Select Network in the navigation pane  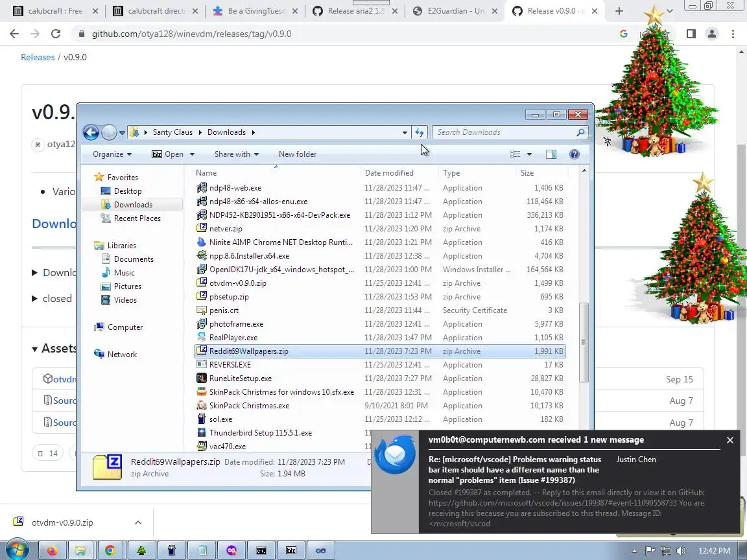click(122, 355)
